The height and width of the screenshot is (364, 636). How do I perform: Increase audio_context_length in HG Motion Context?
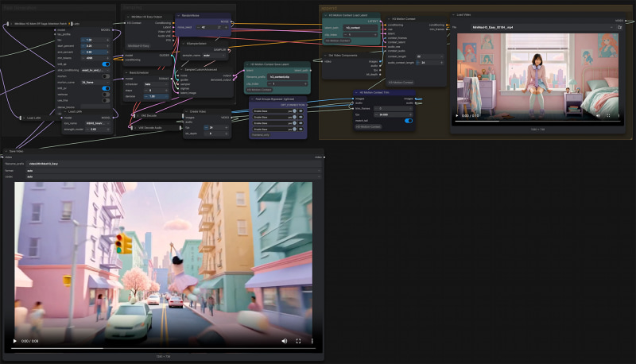pos(442,63)
